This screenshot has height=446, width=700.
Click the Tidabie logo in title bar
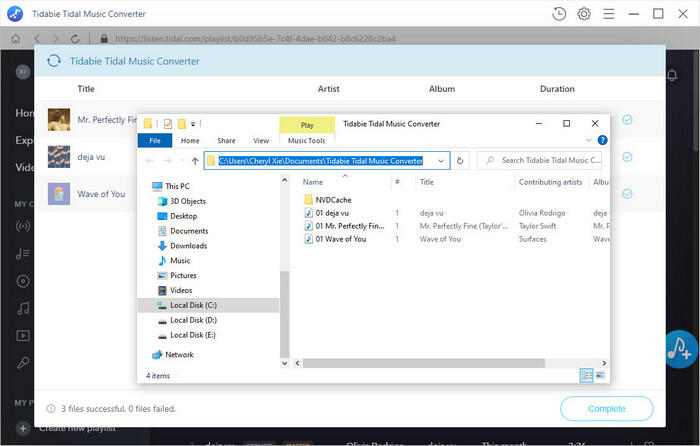[x=15, y=14]
